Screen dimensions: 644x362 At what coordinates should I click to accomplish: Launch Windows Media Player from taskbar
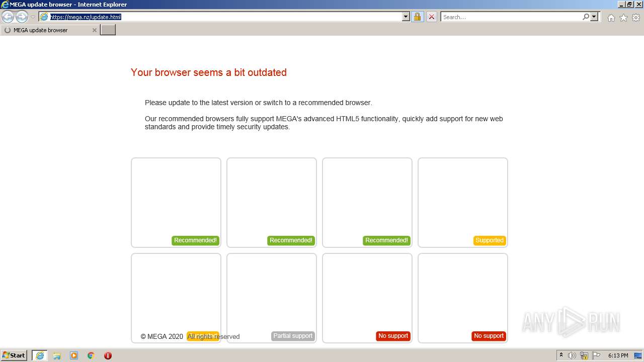74,355
